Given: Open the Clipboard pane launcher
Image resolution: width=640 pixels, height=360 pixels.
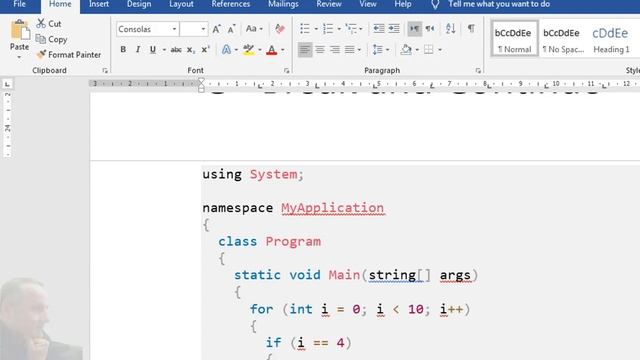Looking at the screenshot, I should [x=105, y=71].
